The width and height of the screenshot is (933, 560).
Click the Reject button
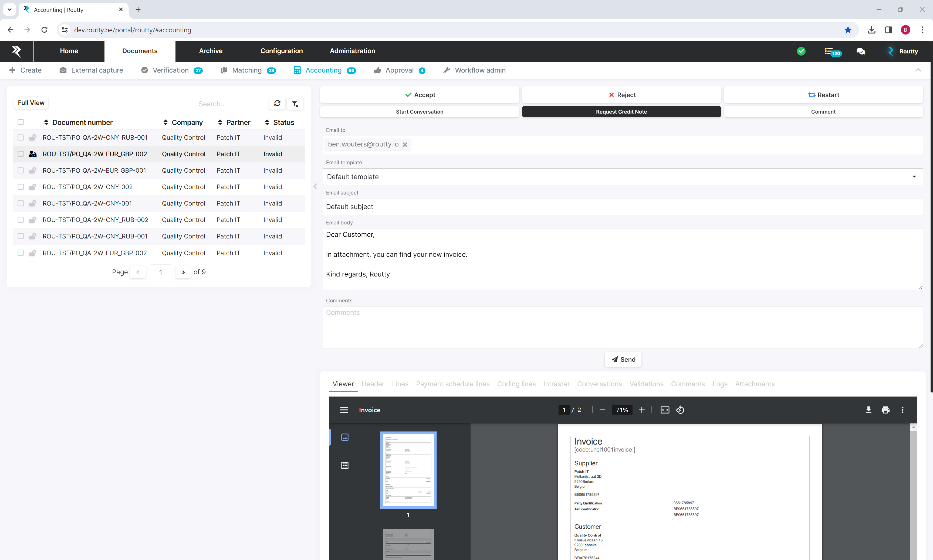[621, 95]
